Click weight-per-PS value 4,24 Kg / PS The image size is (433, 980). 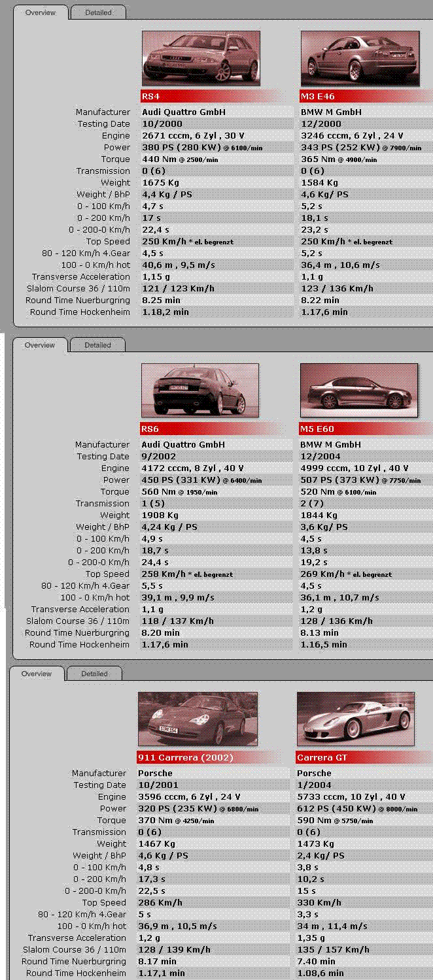click(169, 527)
